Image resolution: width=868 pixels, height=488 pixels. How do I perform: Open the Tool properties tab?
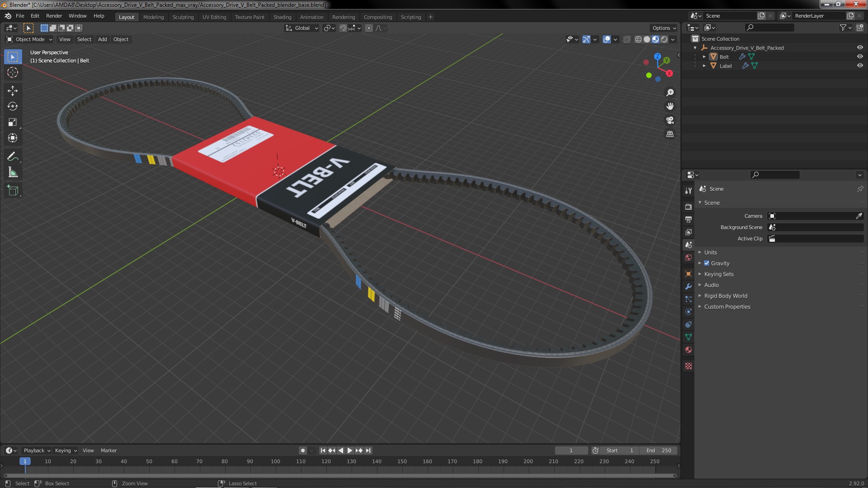(x=688, y=191)
